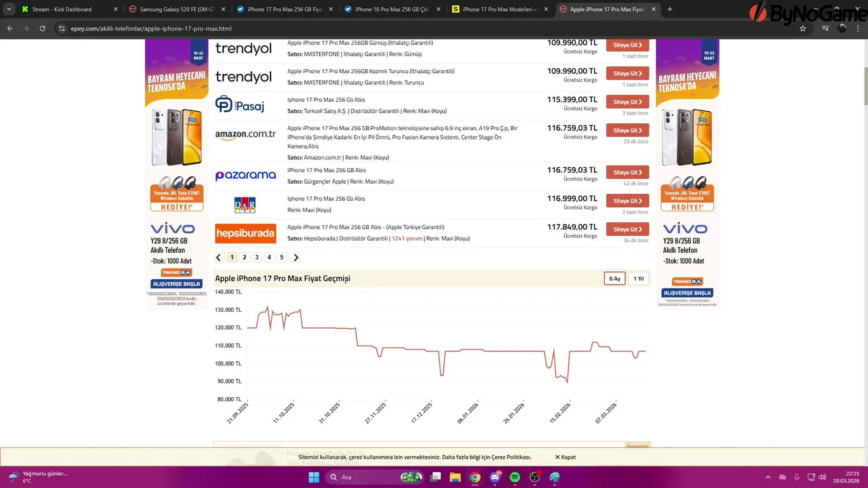This screenshot has height=488, width=868.
Task: Open the hepsiburada store logo
Action: click(x=245, y=233)
